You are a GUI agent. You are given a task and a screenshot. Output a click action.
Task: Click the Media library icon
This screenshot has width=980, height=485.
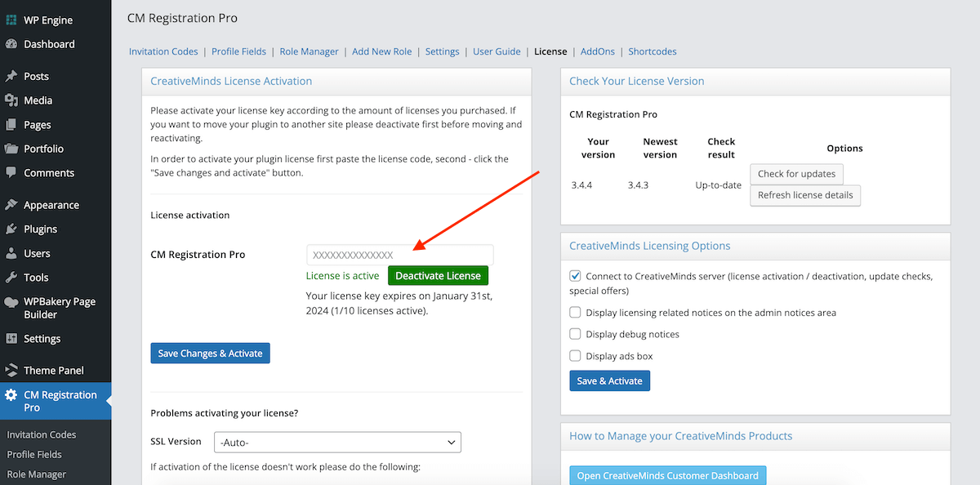11,100
